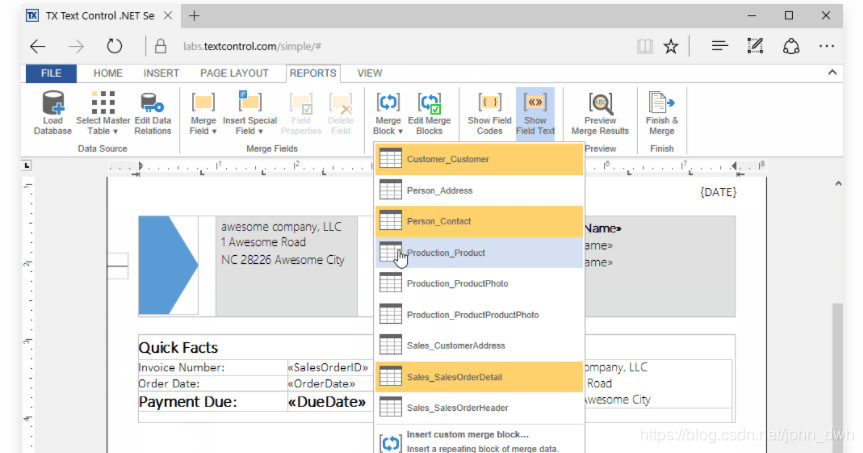Click the TX Text Control browser tab
This screenshot has width=863, height=453.
click(x=99, y=15)
